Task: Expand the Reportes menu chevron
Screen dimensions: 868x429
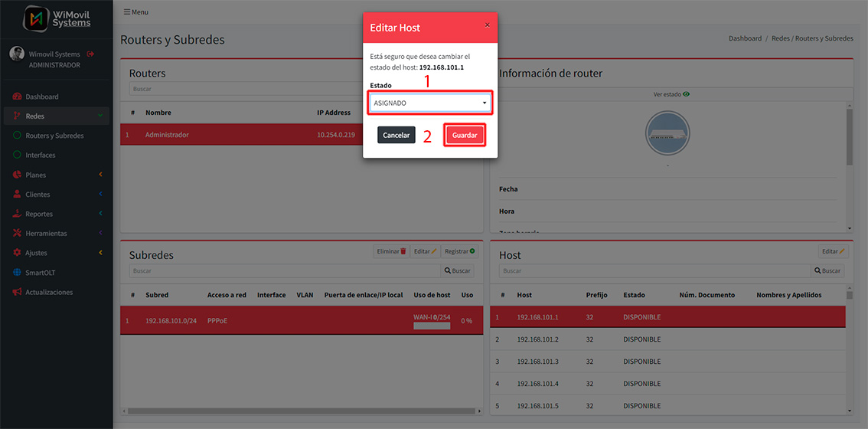Action: 100,214
